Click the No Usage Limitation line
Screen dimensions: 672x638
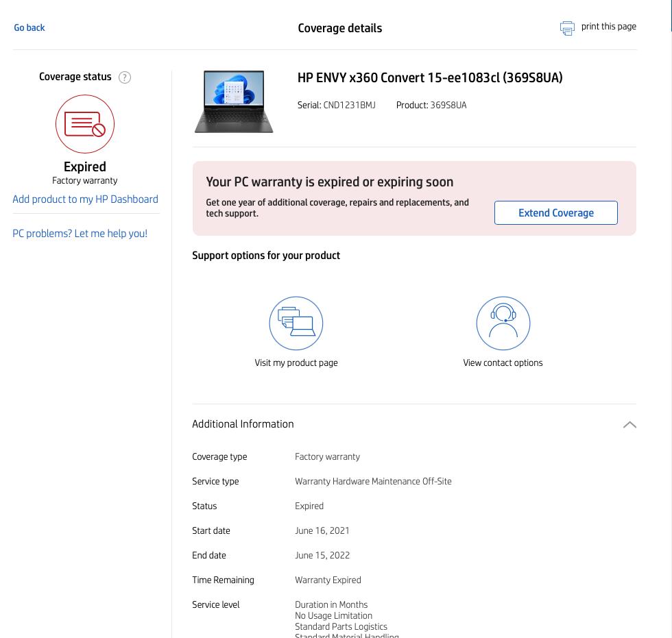point(333,616)
